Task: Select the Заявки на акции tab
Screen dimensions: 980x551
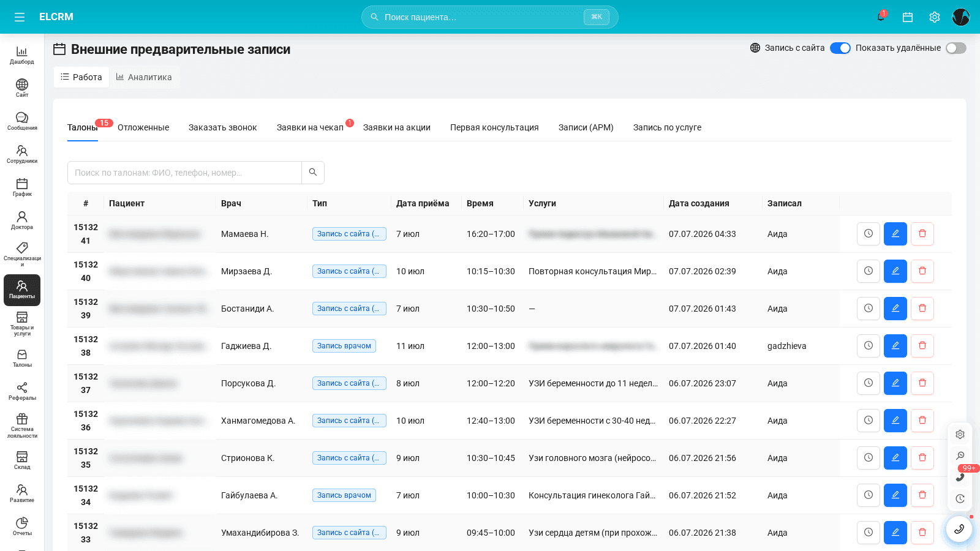Action: click(x=397, y=127)
